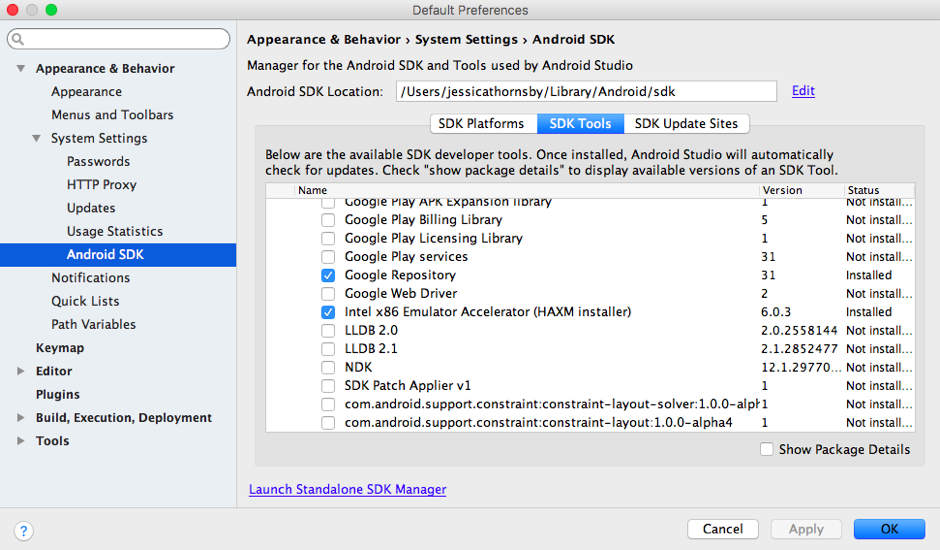Check the Google Play Billing Library checkbox

(x=328, y=220)
